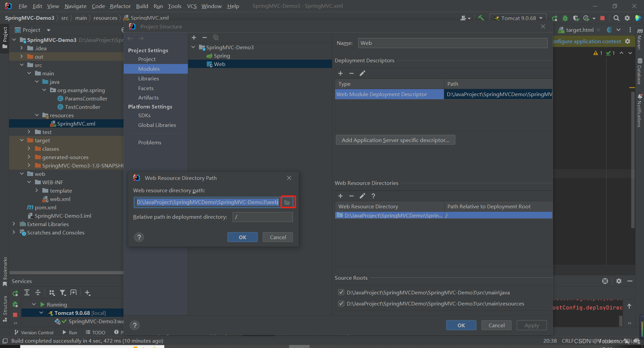The height and width of the screenshot is (348, 644).
Task: Open the Navigate menu
Action: tap(75, 6)
